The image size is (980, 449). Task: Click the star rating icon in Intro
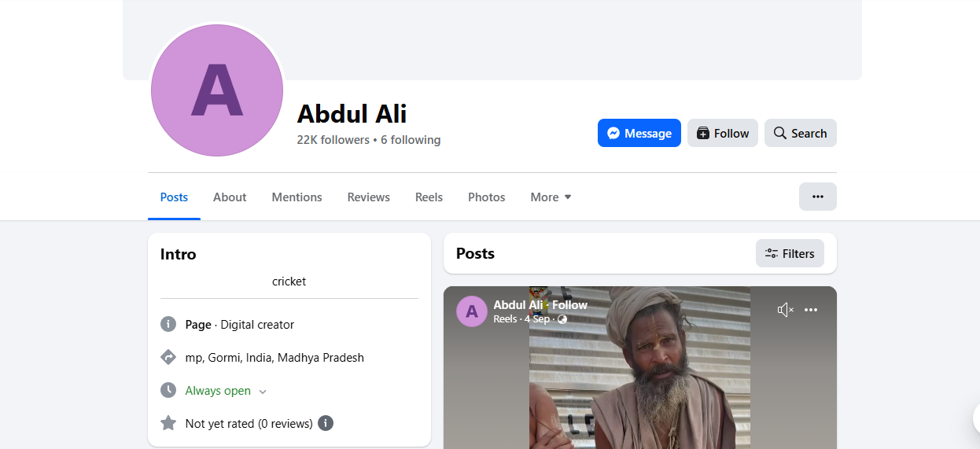pyautogui.click(x=168, y=423)
